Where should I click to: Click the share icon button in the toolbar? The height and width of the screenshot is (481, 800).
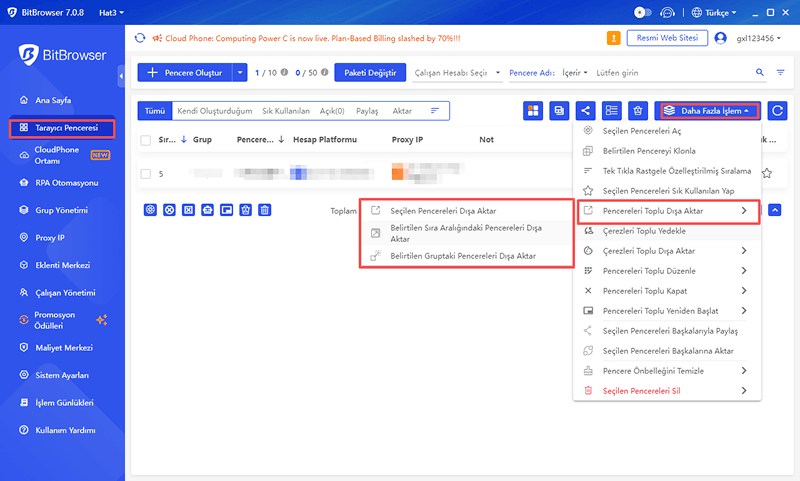coord(585,110)
